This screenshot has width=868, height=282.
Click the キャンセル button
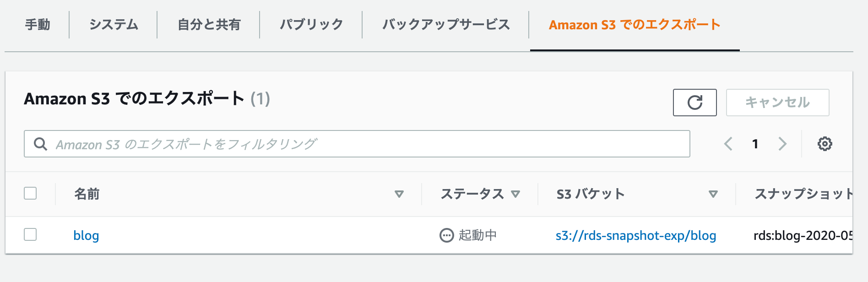coord(777,103)
